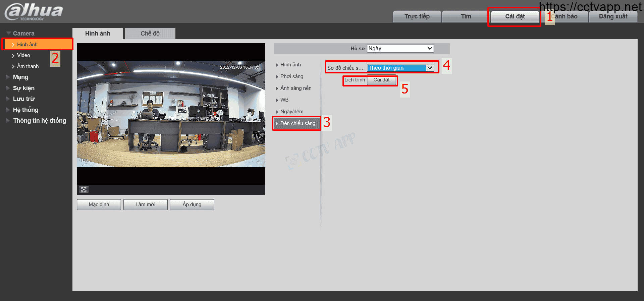
Task: Open the Trực tiếp live view tab
Action: (x=417, y=16)
